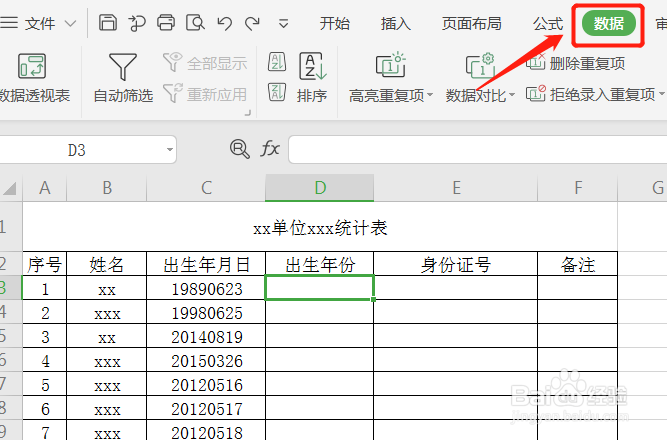Click the magnifier zoom icon by fx

(239, 149)
